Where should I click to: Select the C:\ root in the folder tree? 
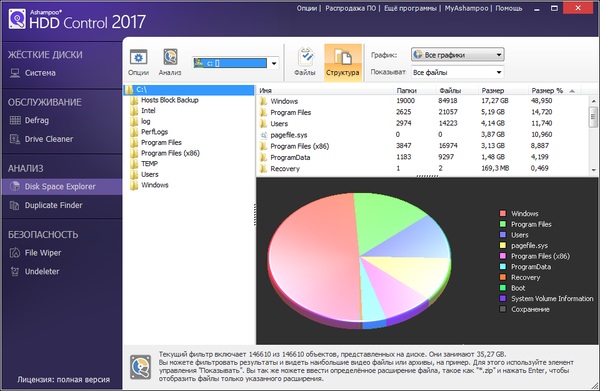pyautogui.click(x=189, y=90)
